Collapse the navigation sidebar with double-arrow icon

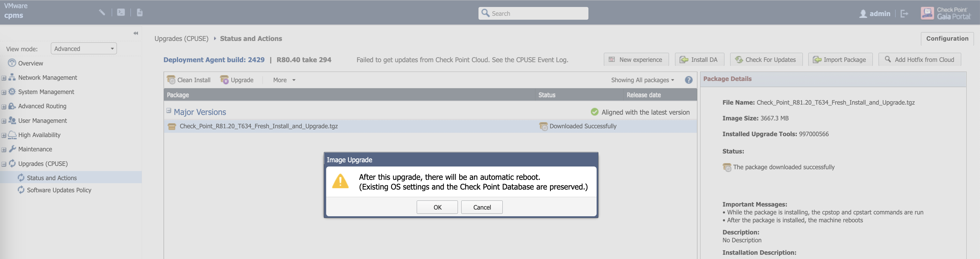(136, 33)
